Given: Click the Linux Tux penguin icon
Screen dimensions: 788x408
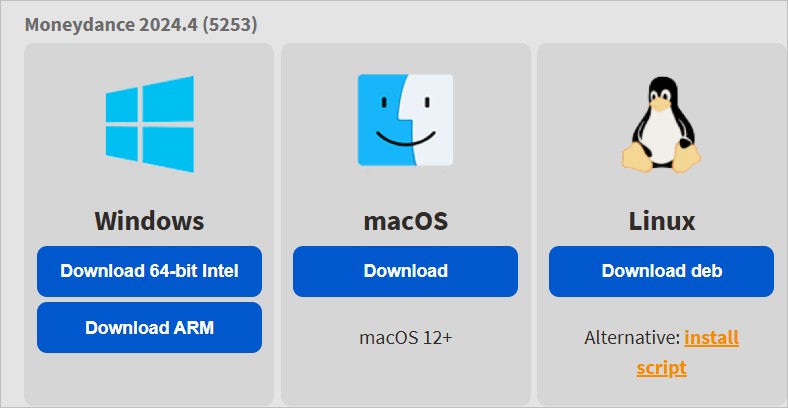Looking at the screenshot, I should click(x=661, y=122).
